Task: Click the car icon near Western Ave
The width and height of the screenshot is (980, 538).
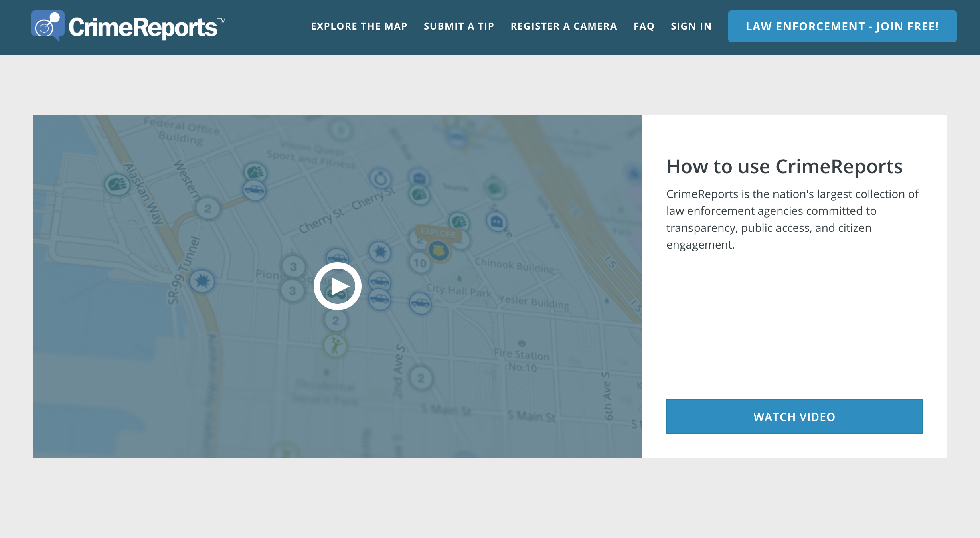Action: 254,190
